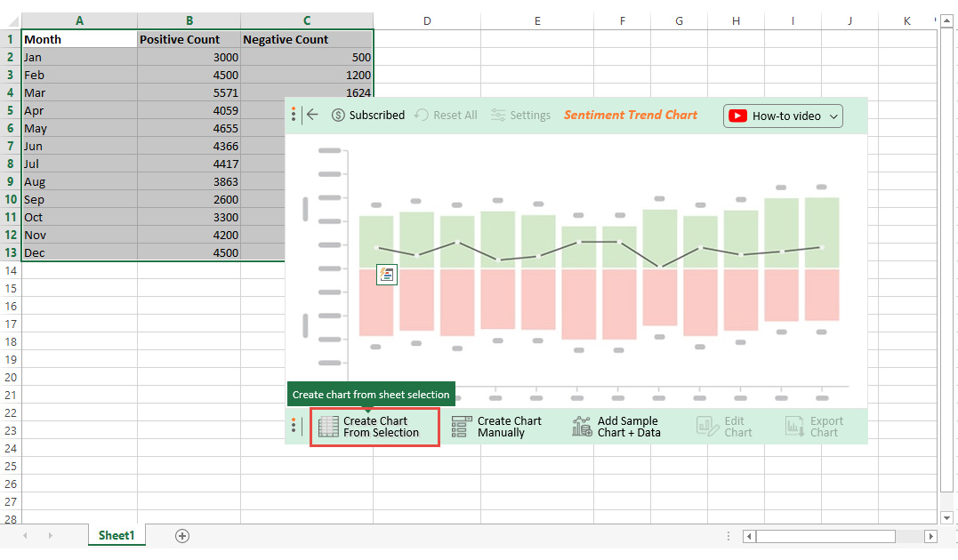958x560 pixels.
Task: Click the Edit Chart pencil icon
Action: pyautogui.click(x=707, y=427)
